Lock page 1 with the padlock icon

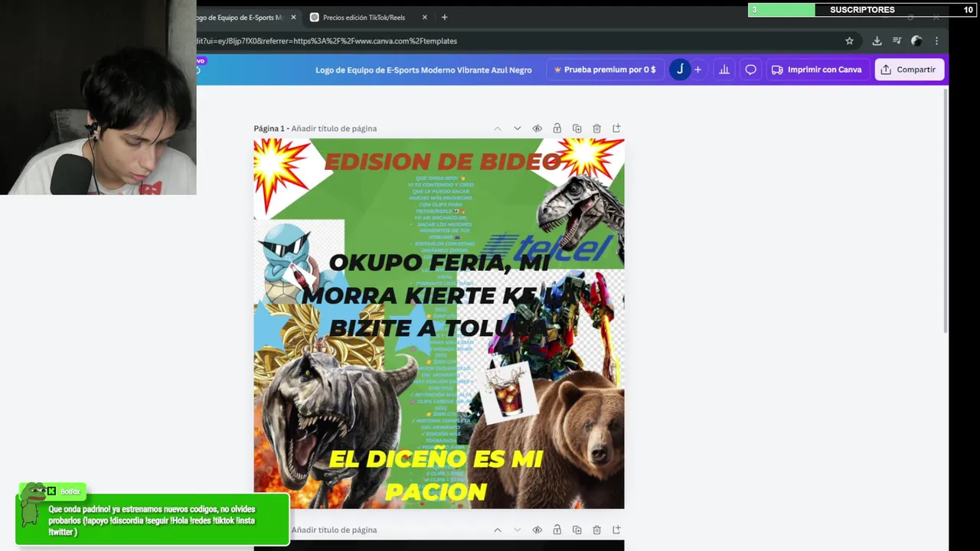tap(557, 129)
